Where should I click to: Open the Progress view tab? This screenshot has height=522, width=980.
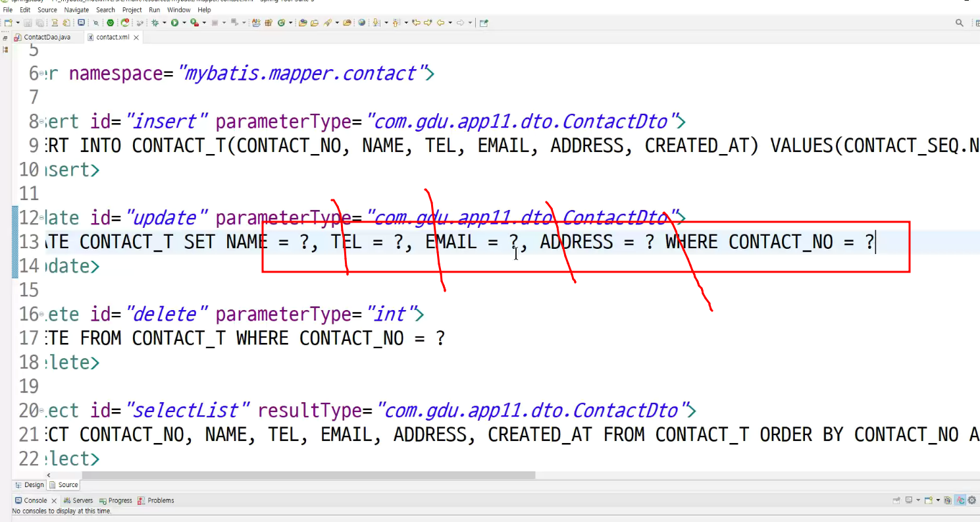[116, 500]
